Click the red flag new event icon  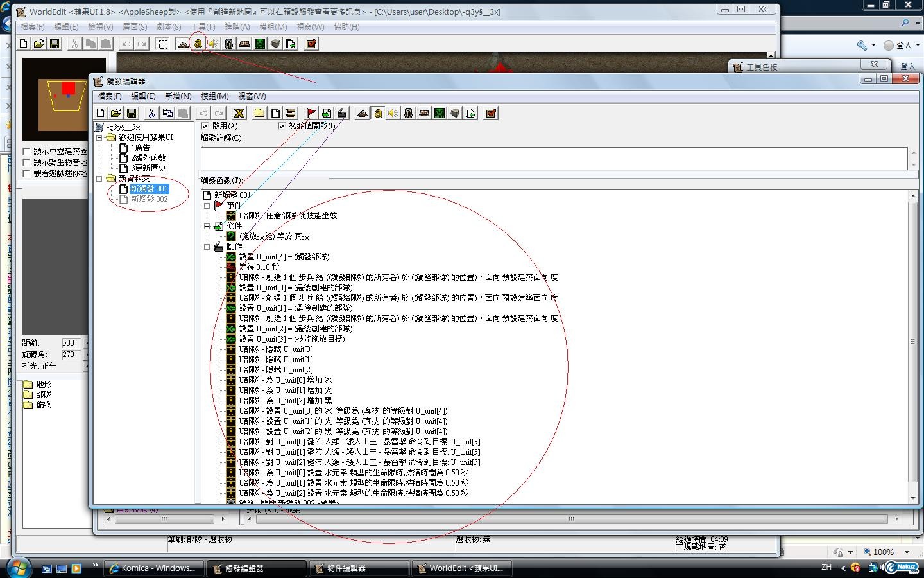pos(311,113)
